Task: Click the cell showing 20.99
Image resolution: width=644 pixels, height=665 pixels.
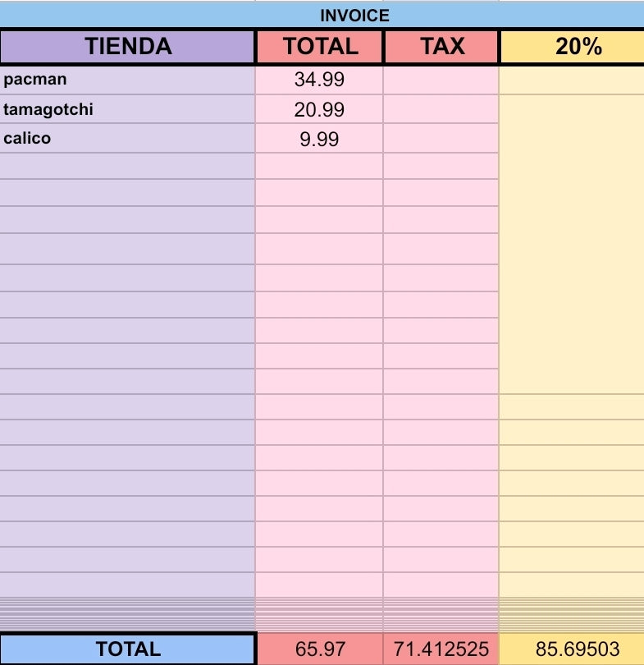Action: [x=319, y=109]
